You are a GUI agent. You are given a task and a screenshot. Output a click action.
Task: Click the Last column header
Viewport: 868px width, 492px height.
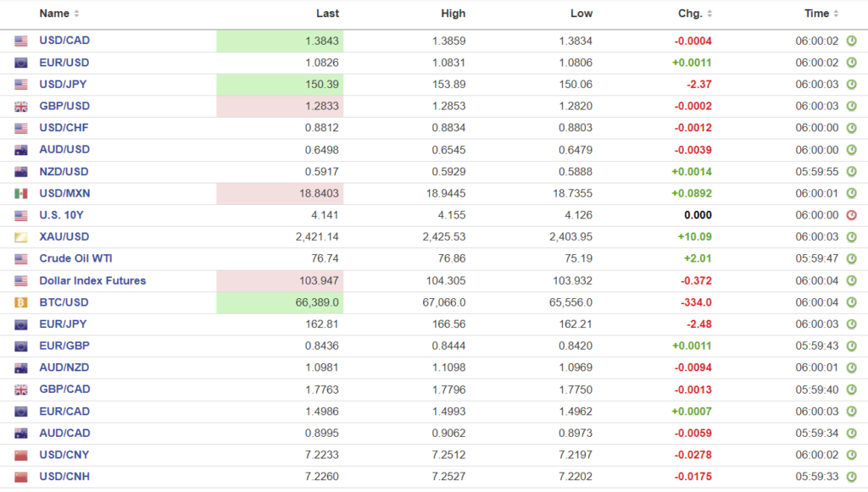point(327,14)
